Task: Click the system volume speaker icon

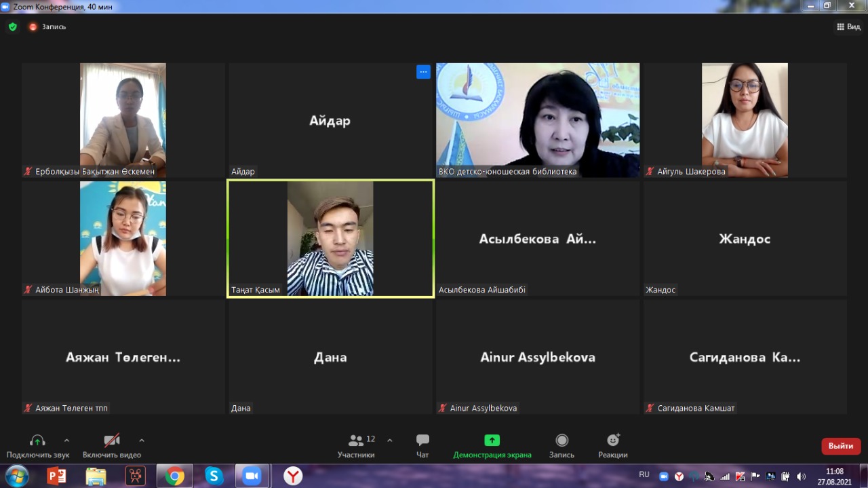Action: pos(801,476)
